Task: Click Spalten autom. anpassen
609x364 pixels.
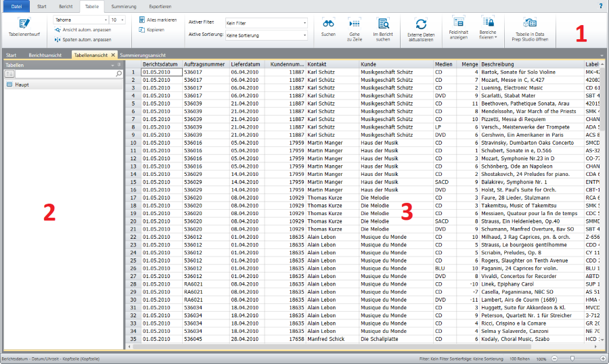Action: coord(87,40)
